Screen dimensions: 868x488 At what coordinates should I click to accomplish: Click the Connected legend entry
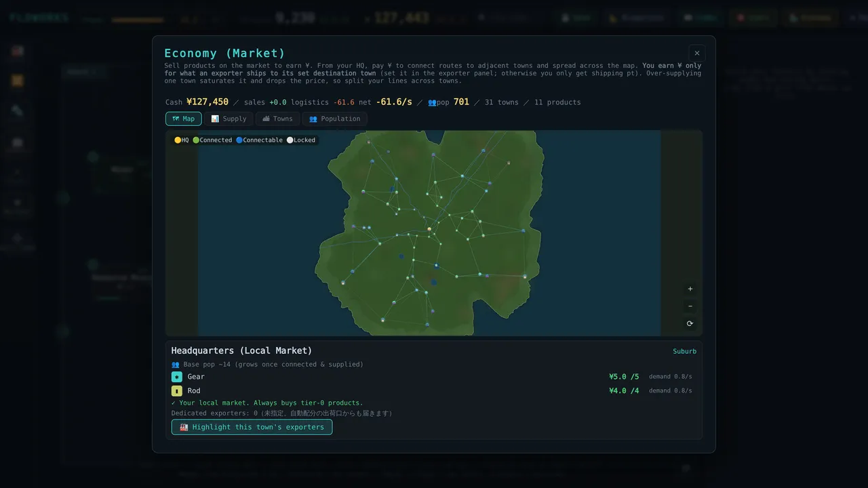[x=212, y=140]
